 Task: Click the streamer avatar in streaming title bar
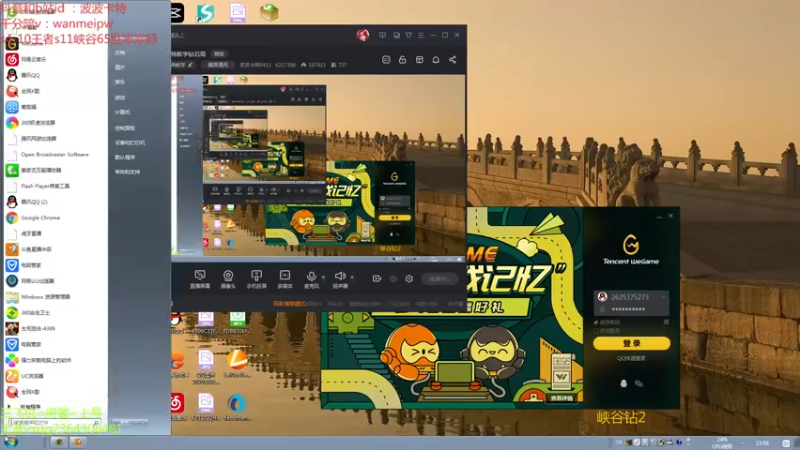pos(363,35)
